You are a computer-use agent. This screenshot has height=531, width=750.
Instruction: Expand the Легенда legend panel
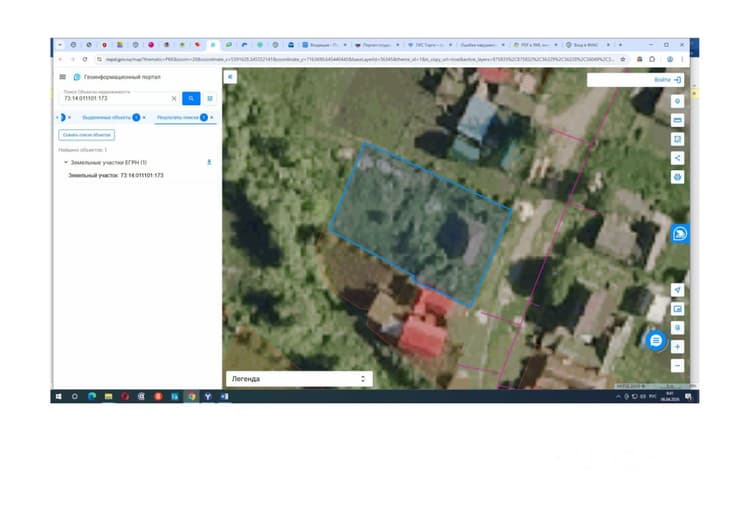pos(299,379)
